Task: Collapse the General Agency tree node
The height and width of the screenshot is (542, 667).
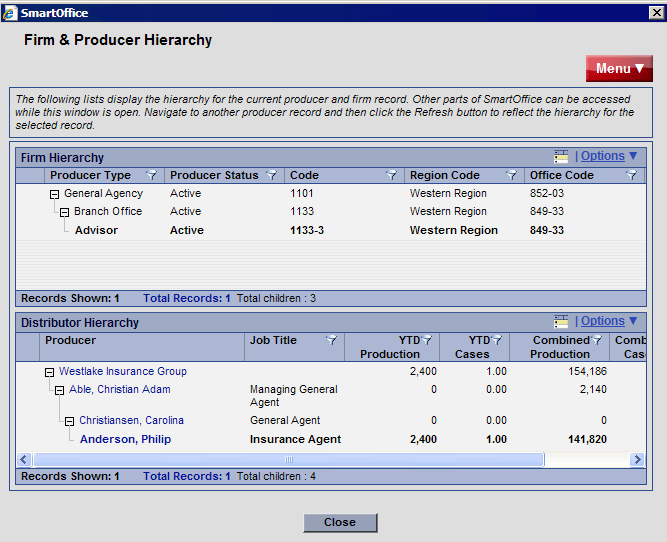Action: [54, 194]
